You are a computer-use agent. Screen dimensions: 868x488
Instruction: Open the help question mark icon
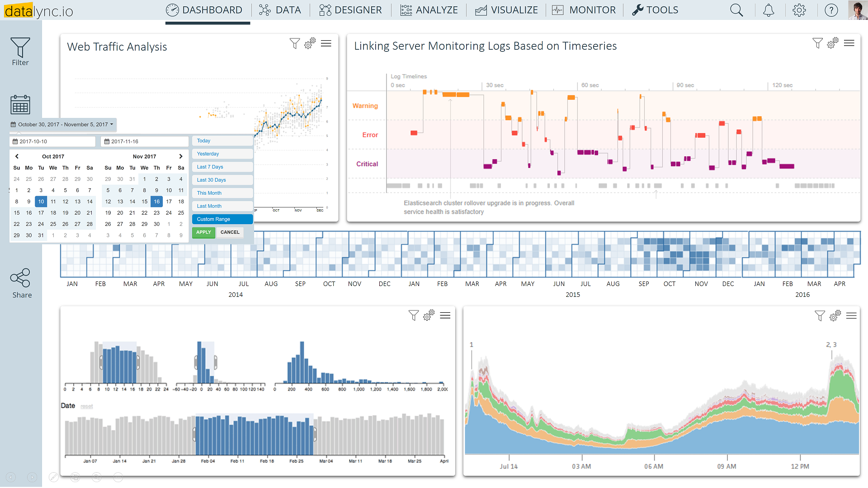pyautogui.click(x=831, y=10)
